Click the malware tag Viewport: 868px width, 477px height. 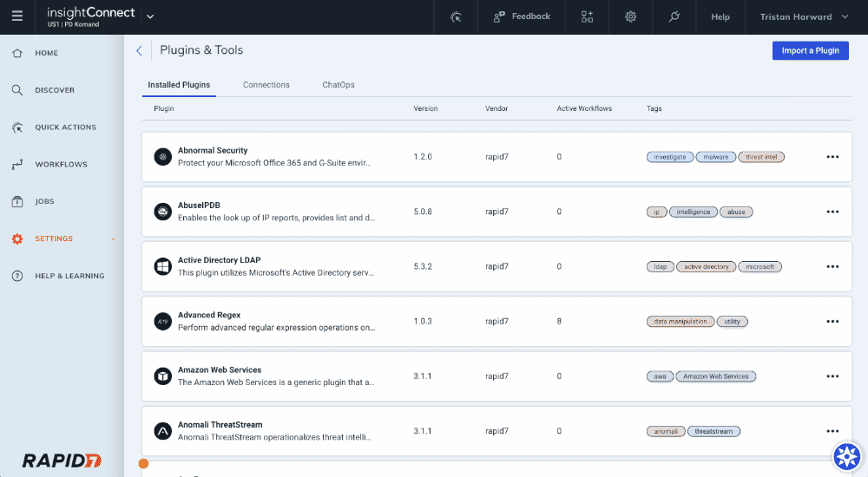click(x=716, y=157)
